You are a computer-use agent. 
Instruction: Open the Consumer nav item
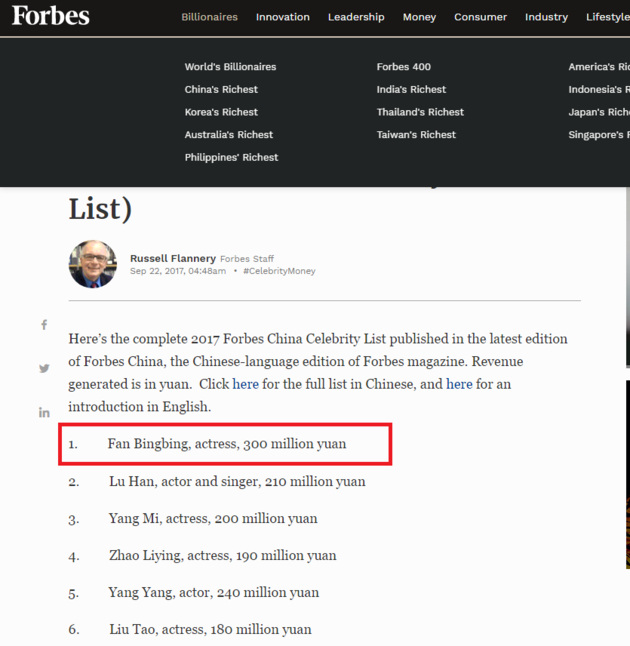coord(479,17)
